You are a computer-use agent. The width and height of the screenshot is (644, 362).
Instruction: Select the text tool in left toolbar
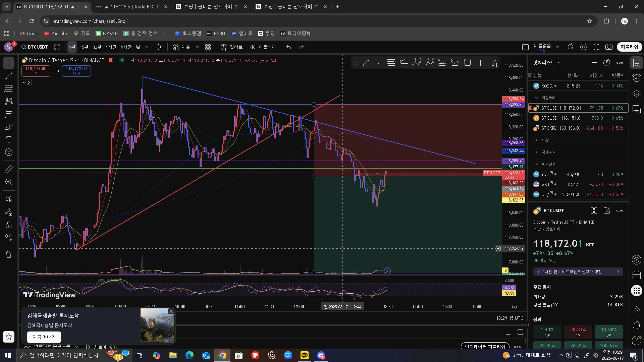pyautogui.click(x=9, y=139)
